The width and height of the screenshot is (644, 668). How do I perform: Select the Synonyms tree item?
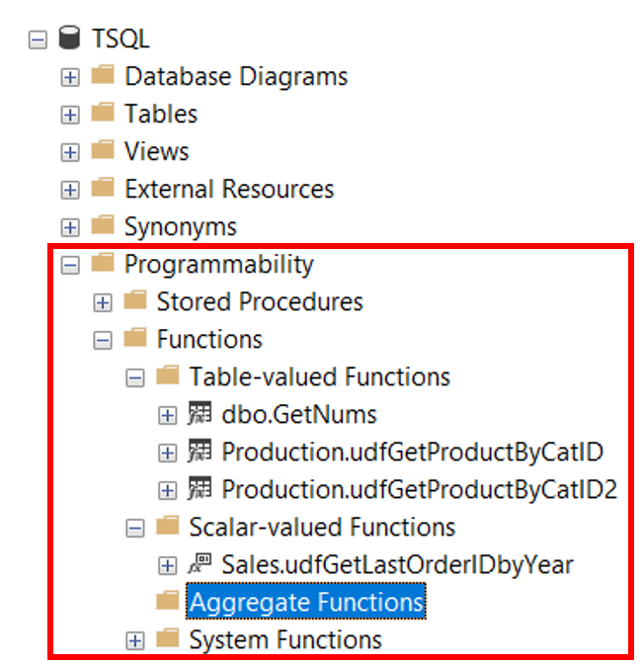click(180, 226)
